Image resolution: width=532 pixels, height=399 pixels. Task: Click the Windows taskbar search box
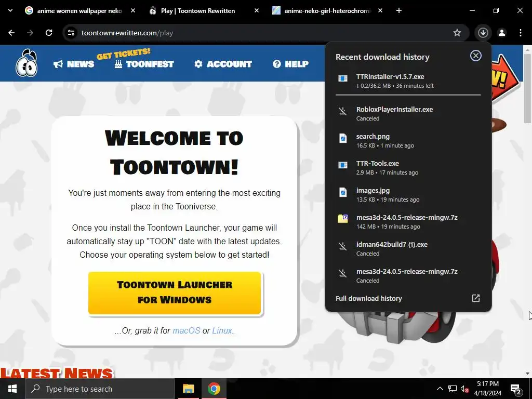[100, 389]
